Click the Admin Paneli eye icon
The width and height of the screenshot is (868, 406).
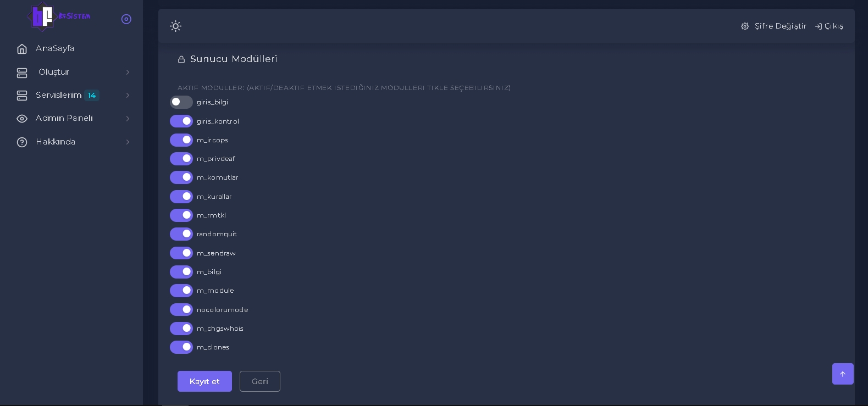pos(22,119)
